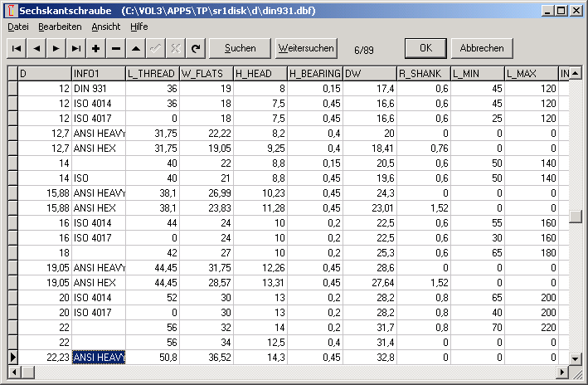The image size is (588, 385).
Task: Select the highlighted ANSI HEAVY cell
Action: pyautogui.click(x=99, y=357)
